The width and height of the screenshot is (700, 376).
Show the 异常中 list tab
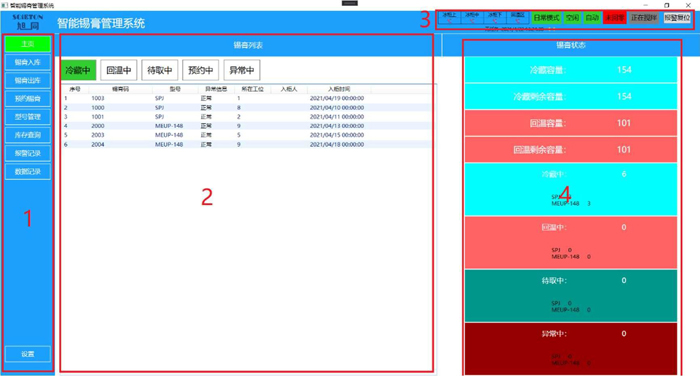coord(242,70)
